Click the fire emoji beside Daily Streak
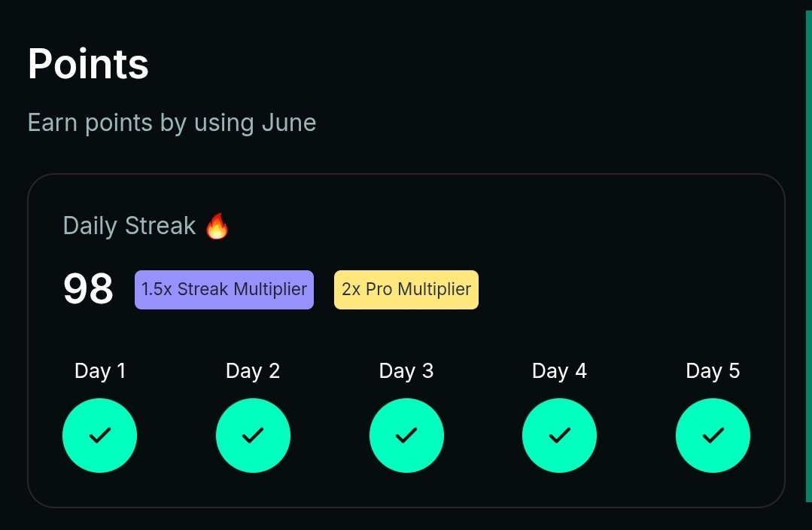The width and height of the screenshot is (812, 530). 217,226
